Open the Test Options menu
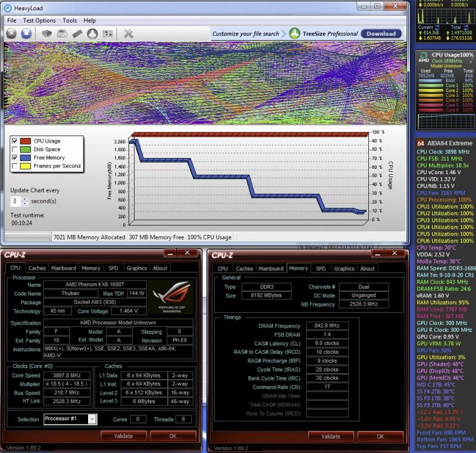Viewport: 476px width, 453px height. click(x=39, y=20)
